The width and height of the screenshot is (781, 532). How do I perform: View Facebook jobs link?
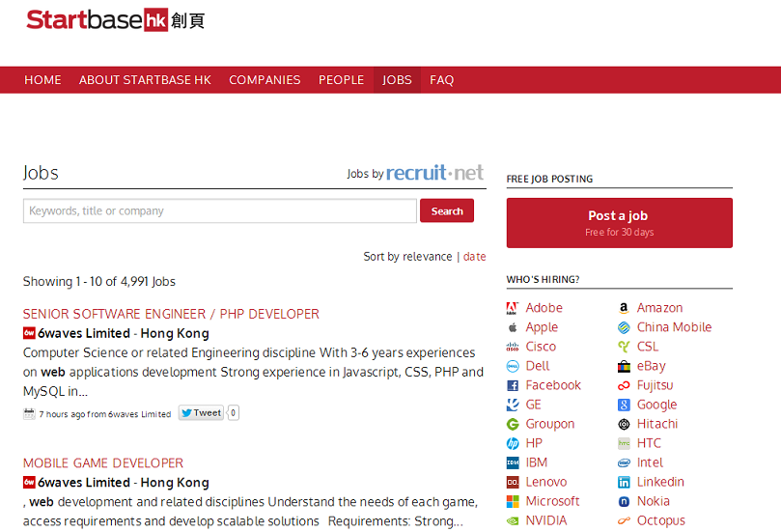click(553, 385)
